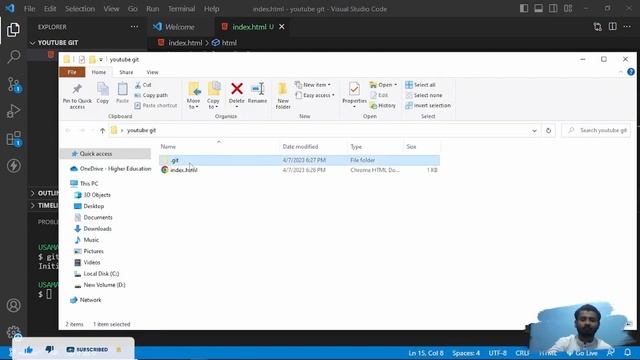Close the index.html editor tab

282,27
